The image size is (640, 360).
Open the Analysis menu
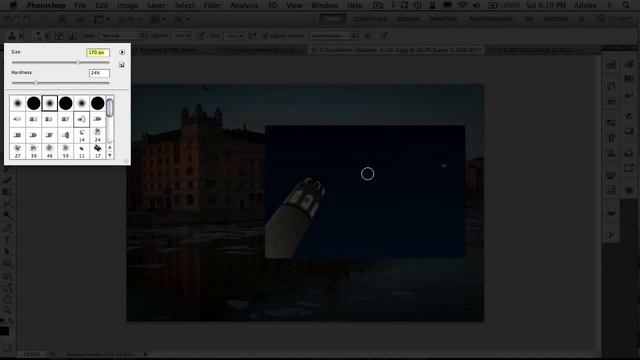point(244,5)
